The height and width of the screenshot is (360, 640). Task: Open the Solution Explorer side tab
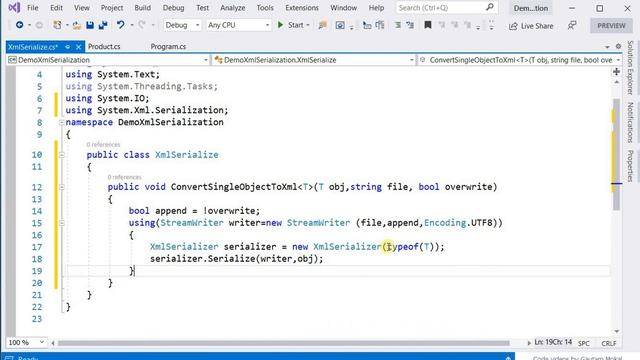click(631, 67)
